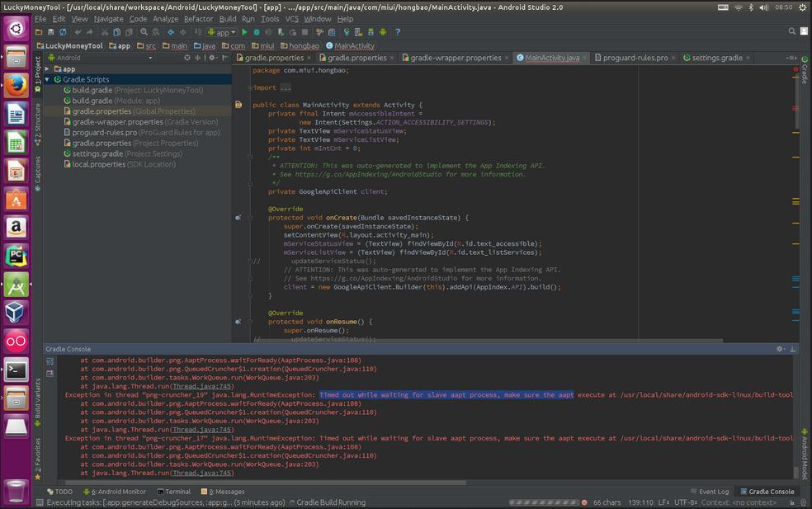812x509 pixels.
Task: Toggle tool window bar icon at bottom left corner
Action: point(40,502)
